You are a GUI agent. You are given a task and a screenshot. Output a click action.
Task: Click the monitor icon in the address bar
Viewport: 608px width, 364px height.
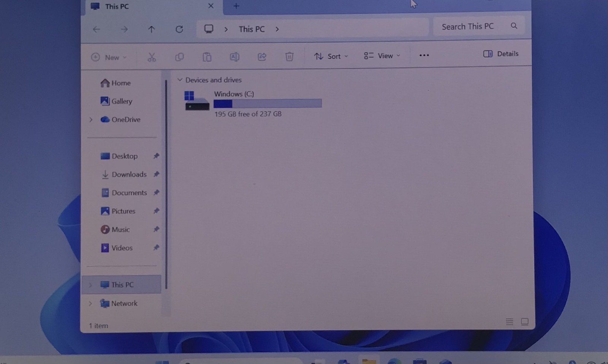click(x=209, y=29)
